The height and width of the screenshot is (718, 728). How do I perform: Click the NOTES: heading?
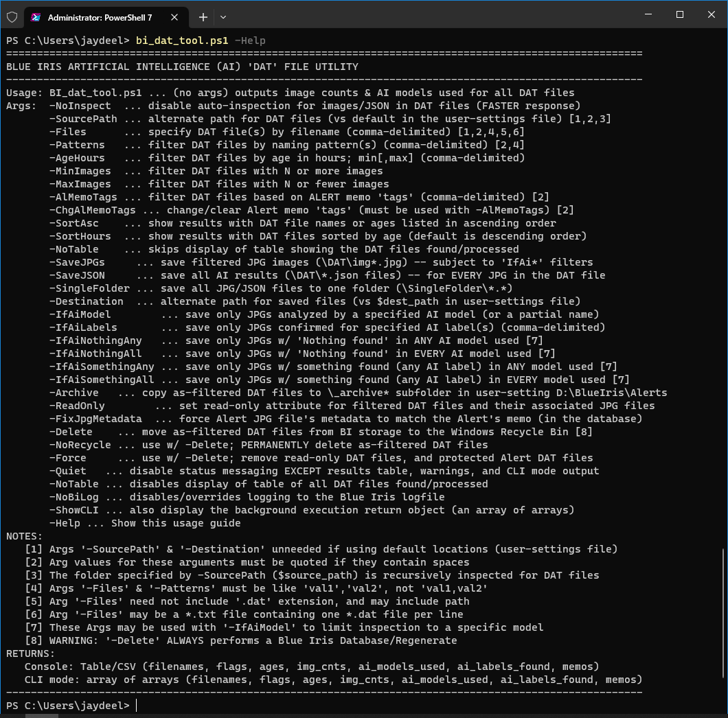pyautogui.click(x=24, y=535)
